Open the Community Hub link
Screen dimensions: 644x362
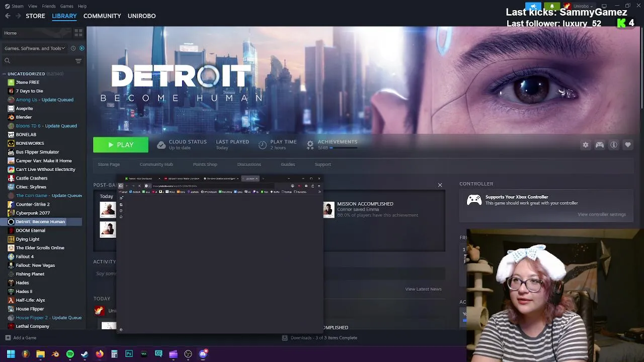(156, 164)
